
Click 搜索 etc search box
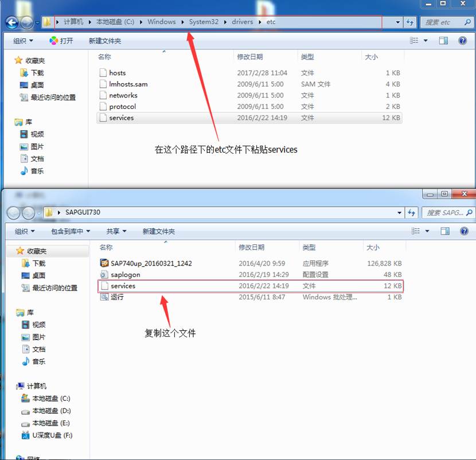coord(443,22)
